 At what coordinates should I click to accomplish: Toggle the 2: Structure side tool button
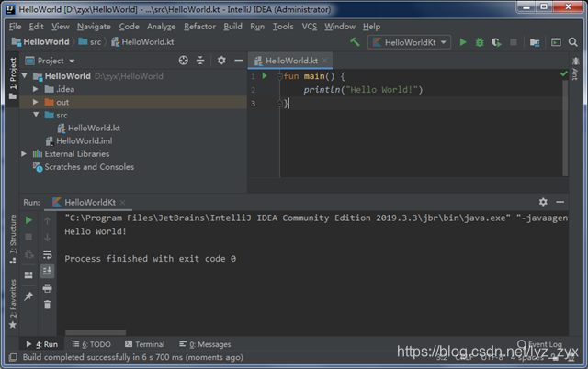coord(13,239)
